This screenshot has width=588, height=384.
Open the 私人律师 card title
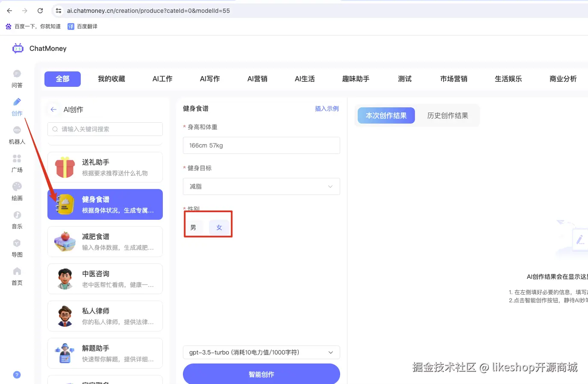tap(96, 311)
